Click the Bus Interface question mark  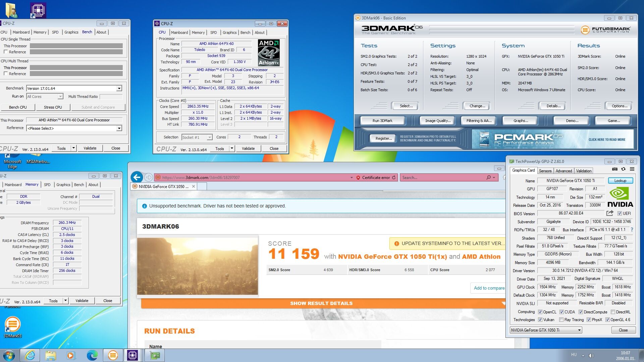point(632,230)
